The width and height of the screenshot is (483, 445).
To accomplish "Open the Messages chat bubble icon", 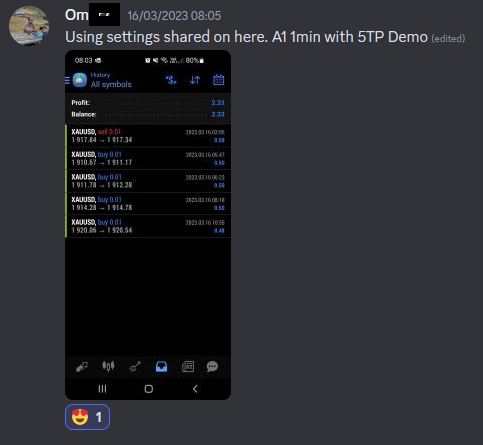I will (x=212, y=367).
